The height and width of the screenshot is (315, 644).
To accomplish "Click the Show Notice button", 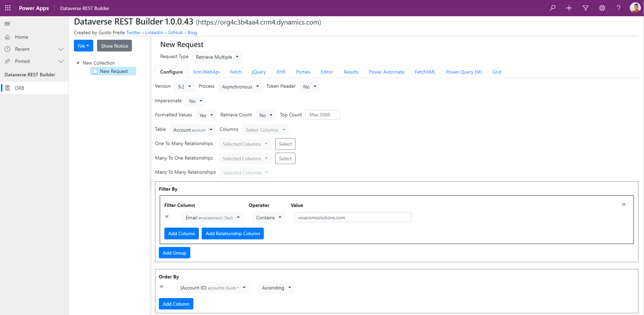I will tap(114, 46).
